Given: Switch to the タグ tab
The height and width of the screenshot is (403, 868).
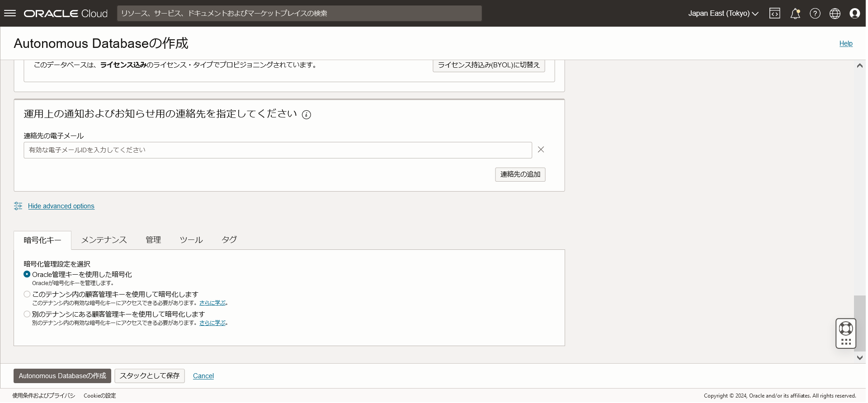Looking at the screenshot, I should (229, 240).
